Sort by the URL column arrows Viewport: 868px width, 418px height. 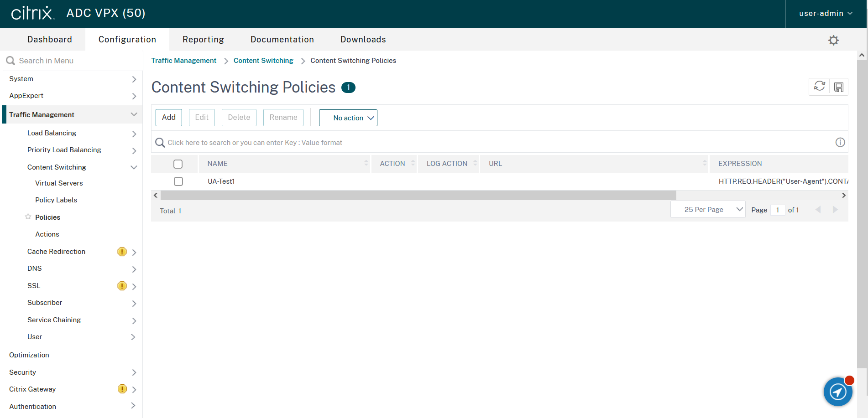[x=705, y=163]
